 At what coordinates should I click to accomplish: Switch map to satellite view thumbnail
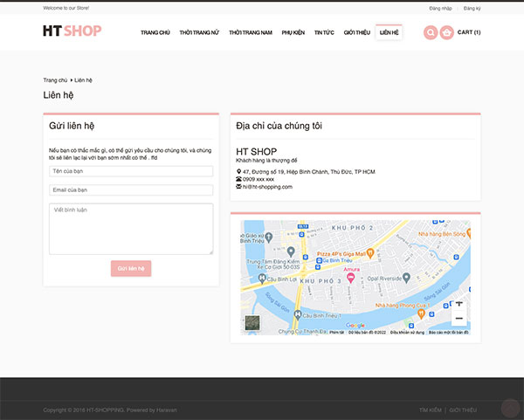click(x=252, y=323)
